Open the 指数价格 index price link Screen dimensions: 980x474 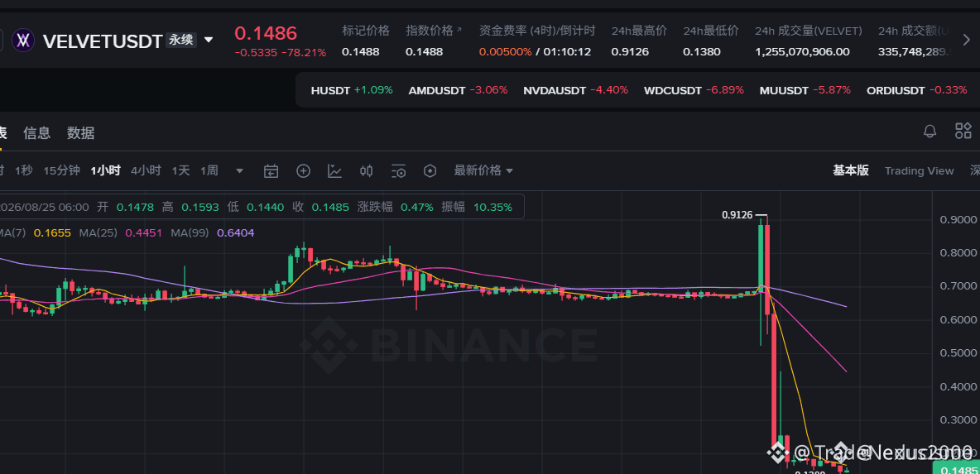click(x=435, y=31)
